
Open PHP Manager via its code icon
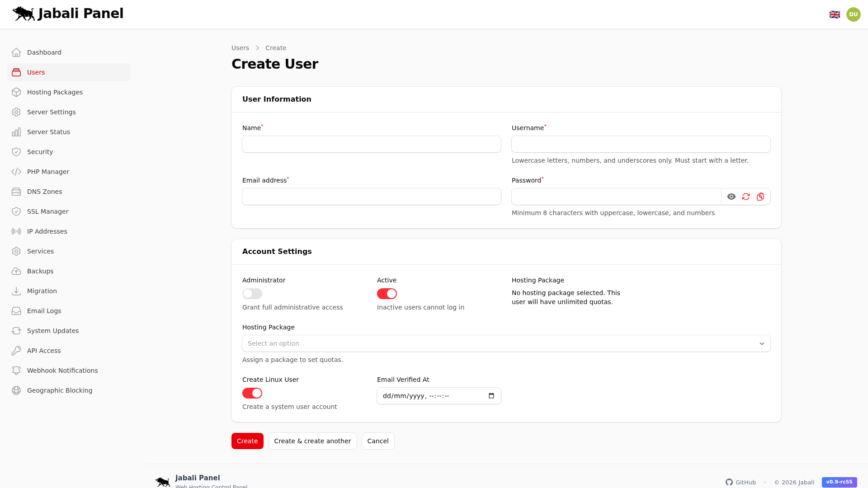coord(16,172)
